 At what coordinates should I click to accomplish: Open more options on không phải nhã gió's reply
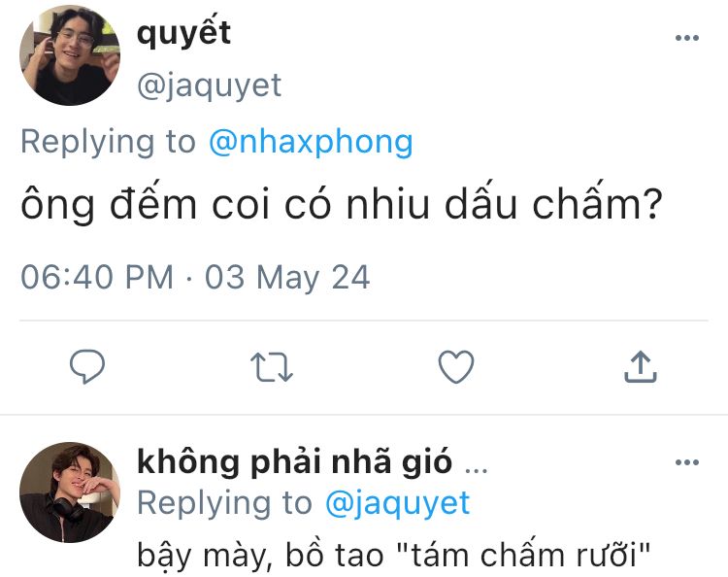tap(686, 462)
